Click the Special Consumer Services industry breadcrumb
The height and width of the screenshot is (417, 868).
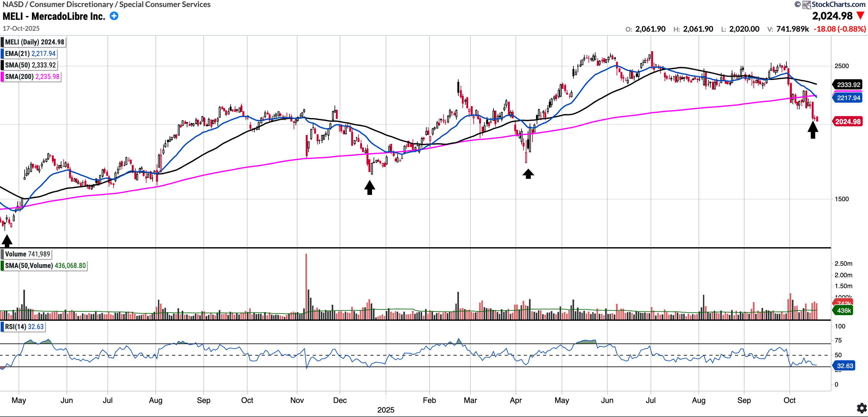pos(165,4)
